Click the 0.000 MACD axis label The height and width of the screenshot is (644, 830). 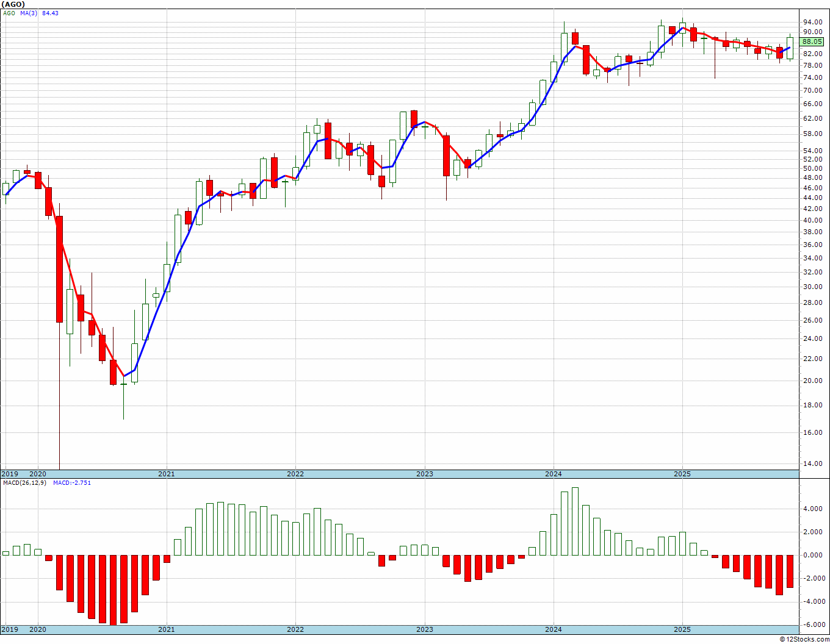[x=812, y=555]
